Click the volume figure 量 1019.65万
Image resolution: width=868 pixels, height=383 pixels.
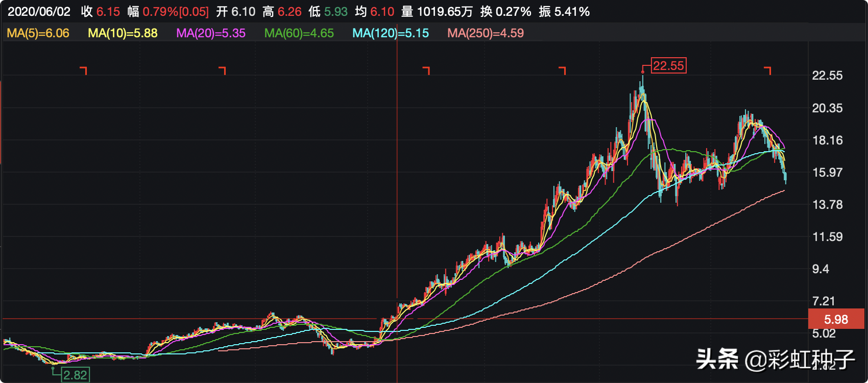coord(437,12)
